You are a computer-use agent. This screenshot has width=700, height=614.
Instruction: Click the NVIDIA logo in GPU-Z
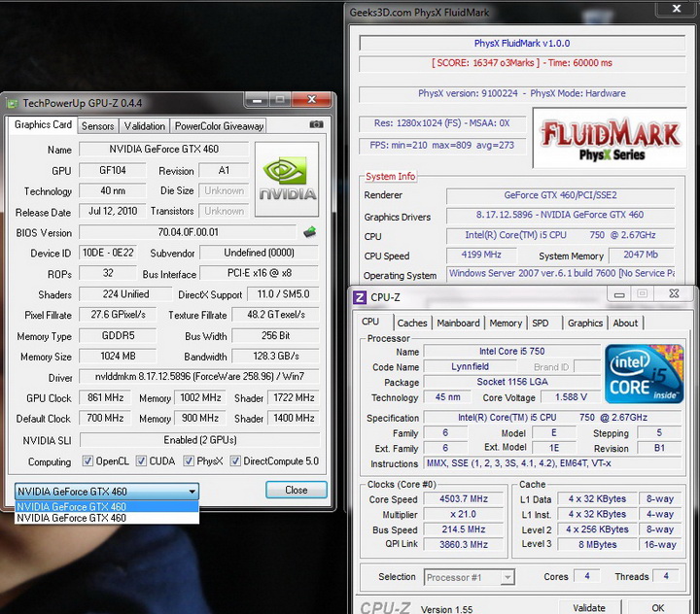click(x=287, y=180)
